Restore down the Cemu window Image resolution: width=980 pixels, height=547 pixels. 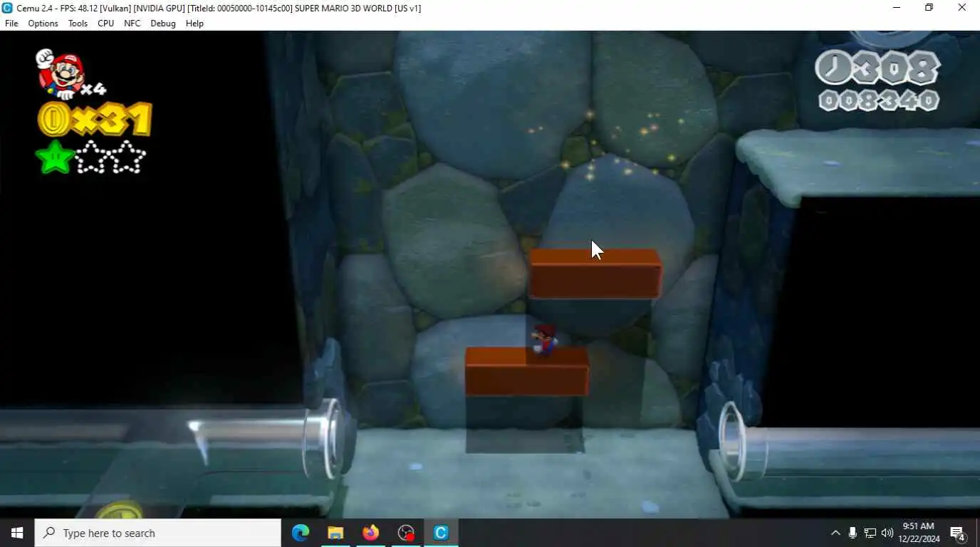[x=929, y=8]
